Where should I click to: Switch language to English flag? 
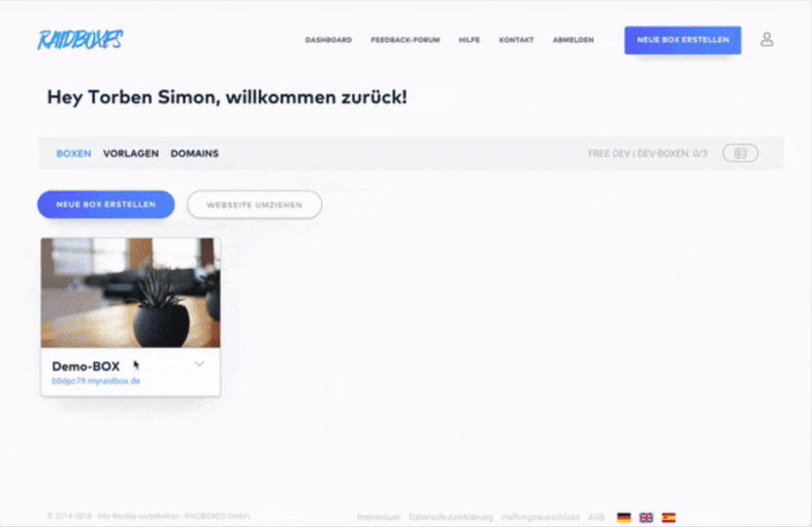point(647,517)
